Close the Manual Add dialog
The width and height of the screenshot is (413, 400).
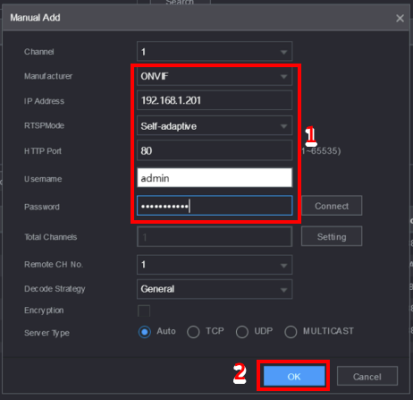click(400, 18)
